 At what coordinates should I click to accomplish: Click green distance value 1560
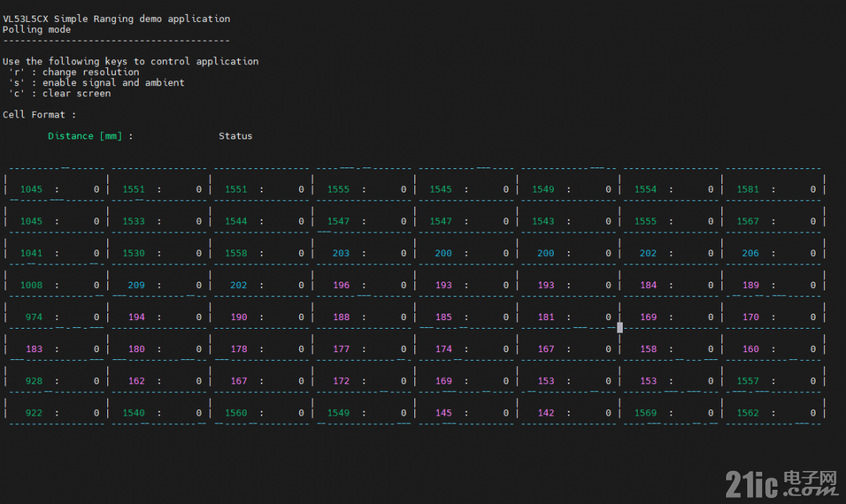point(236,413)
